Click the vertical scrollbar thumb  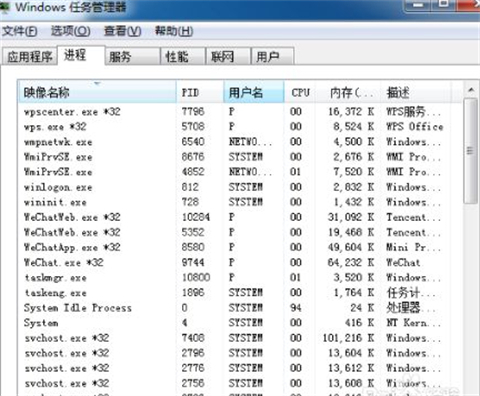click(471, 151)
